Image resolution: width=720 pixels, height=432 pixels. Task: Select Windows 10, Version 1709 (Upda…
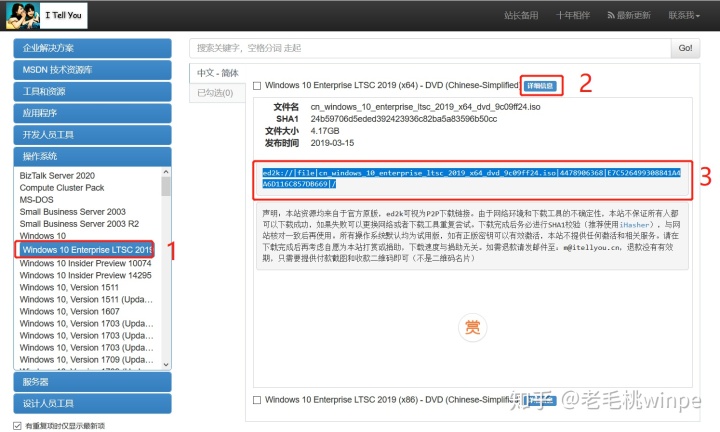coord(86,359)
